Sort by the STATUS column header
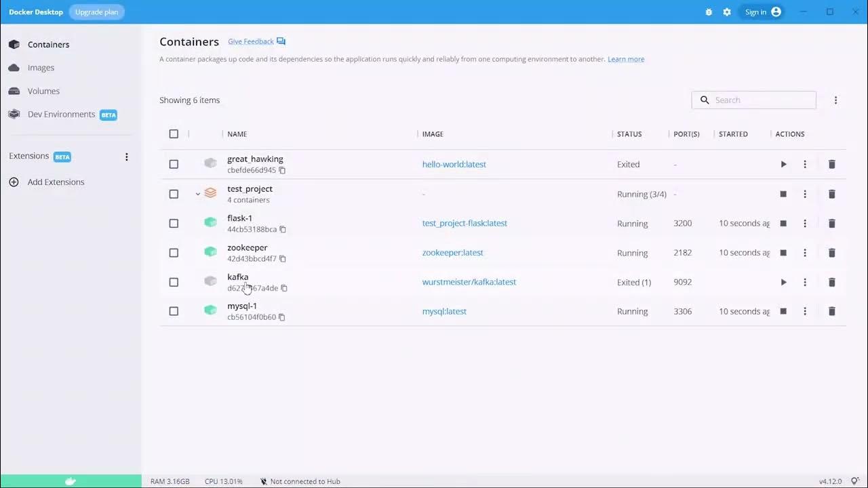The height and width of the screenshot is (488, 868). click(x=629, y=134)
